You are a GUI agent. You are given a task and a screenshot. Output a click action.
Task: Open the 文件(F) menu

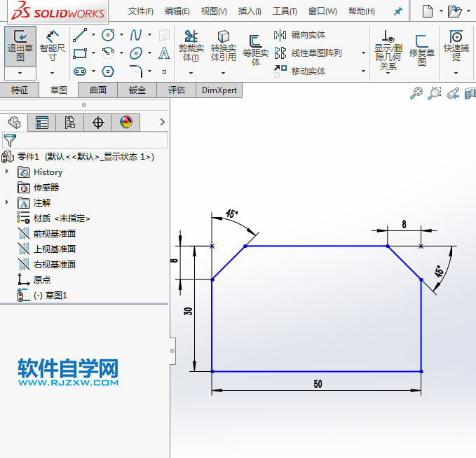(x=140, y=11)
